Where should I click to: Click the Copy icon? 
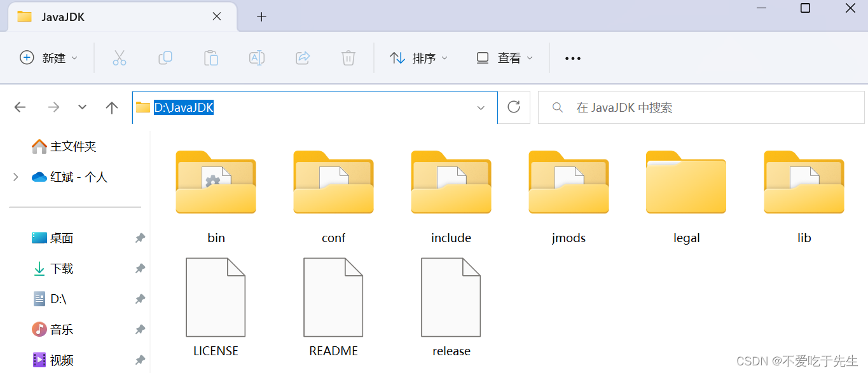[x=165, y=58]
